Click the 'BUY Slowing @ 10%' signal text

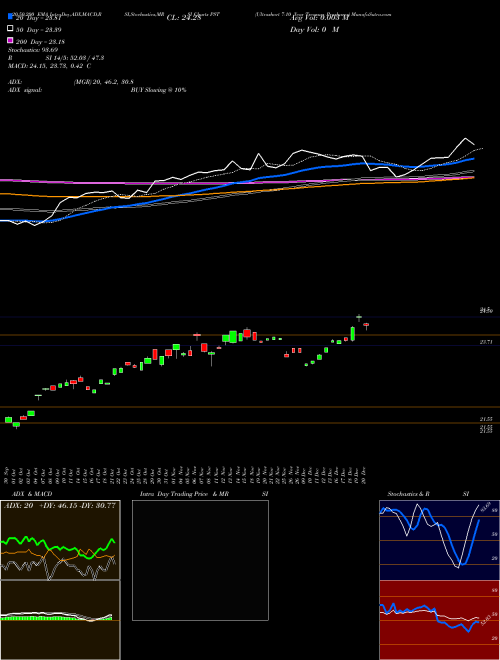(x=159, y=90)
